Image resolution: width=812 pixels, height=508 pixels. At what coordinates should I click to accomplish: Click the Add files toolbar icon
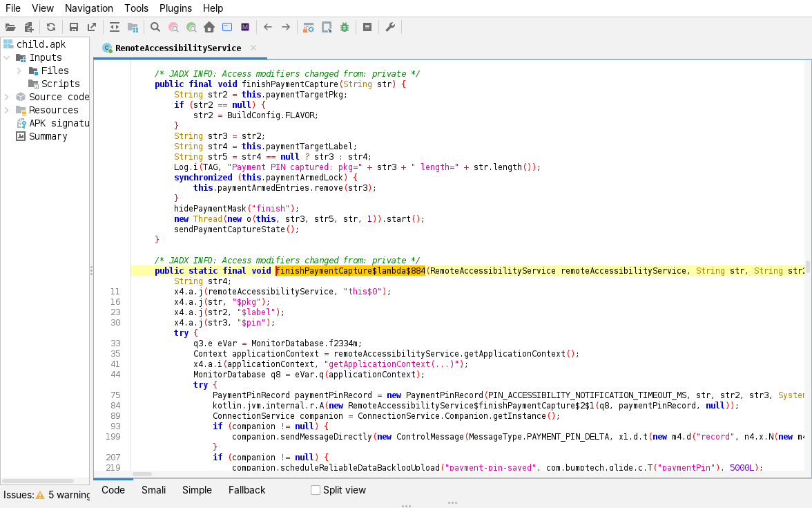29,28
